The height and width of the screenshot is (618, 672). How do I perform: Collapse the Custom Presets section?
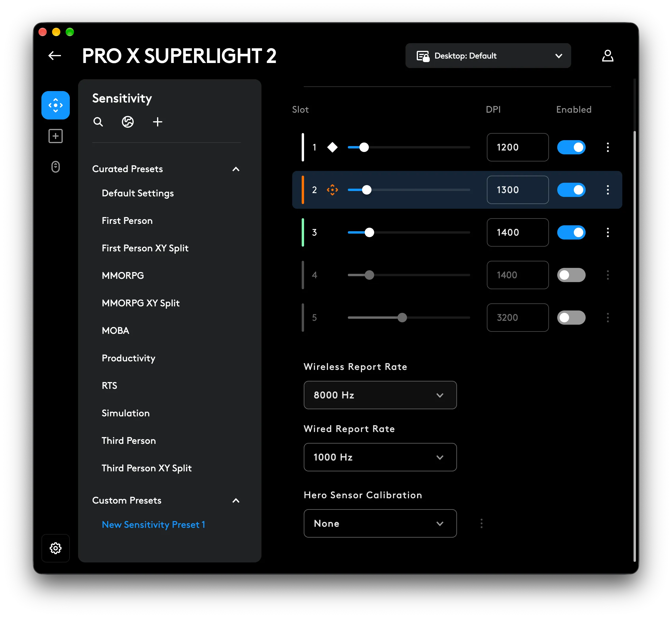(x=236, y=501)
